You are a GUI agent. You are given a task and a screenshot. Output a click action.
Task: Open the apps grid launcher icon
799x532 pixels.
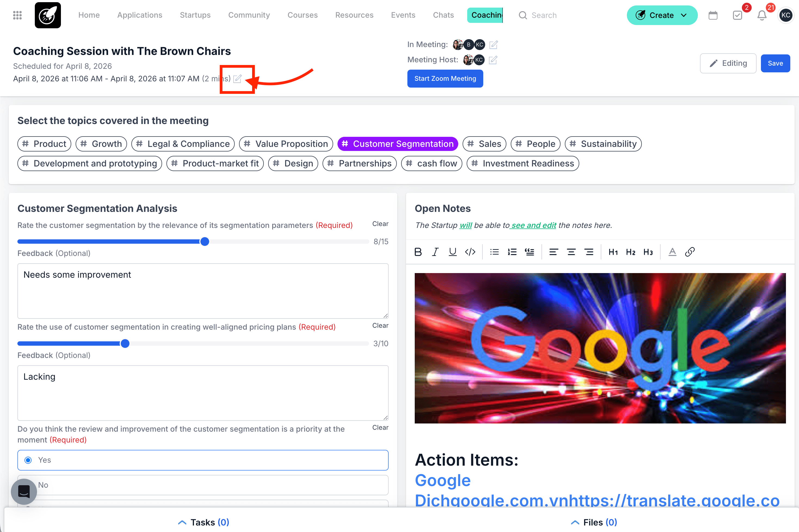(17, 15)
